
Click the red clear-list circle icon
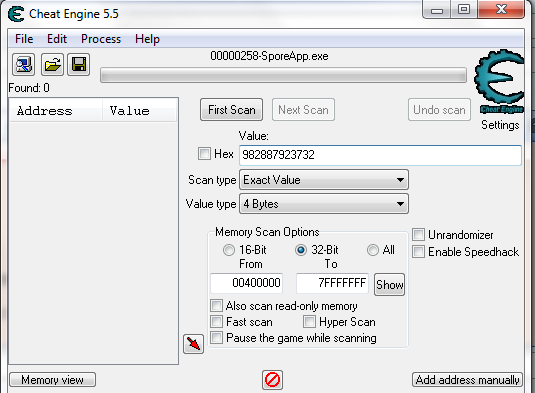[272, 380]
